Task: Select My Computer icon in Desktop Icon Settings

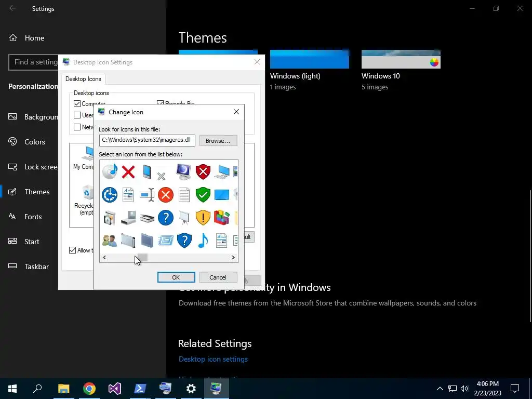Action: [83, 157]
